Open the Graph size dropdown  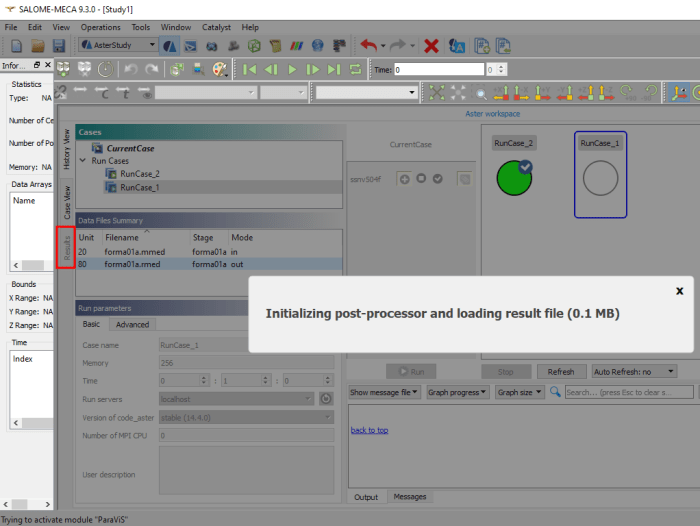coord(519,392)
